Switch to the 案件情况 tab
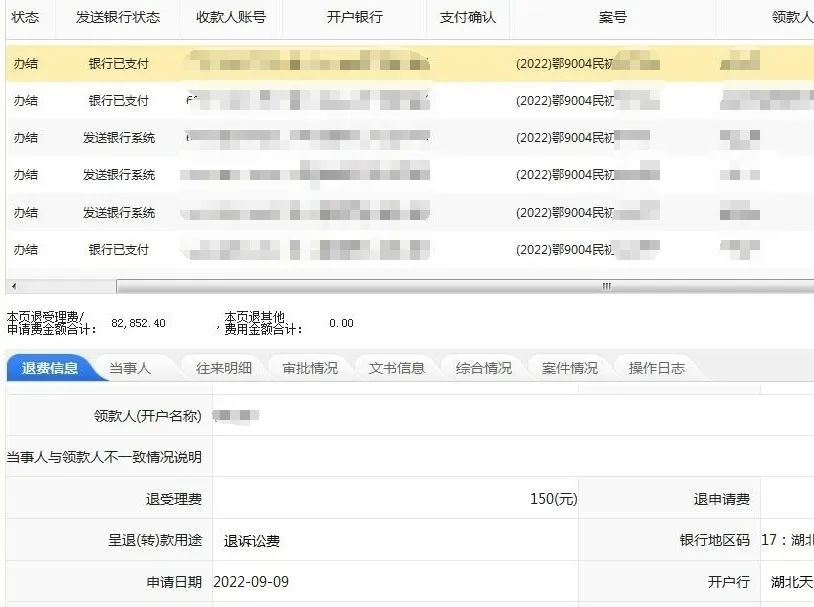 point(570,368)
